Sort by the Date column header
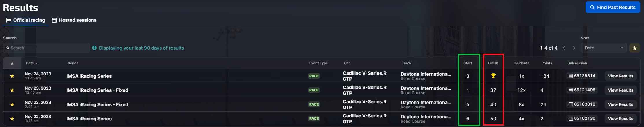This screenshot has height=127, width=644. 32,63
